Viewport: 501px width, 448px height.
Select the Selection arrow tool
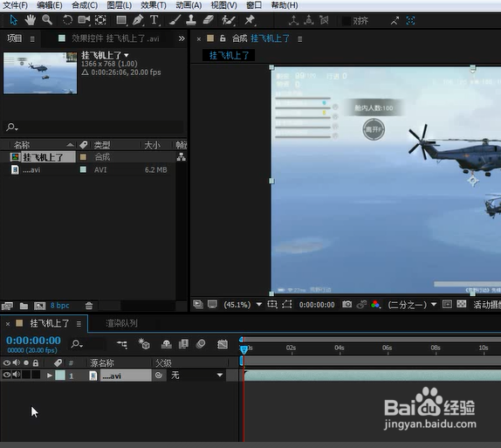click(13, 20)
